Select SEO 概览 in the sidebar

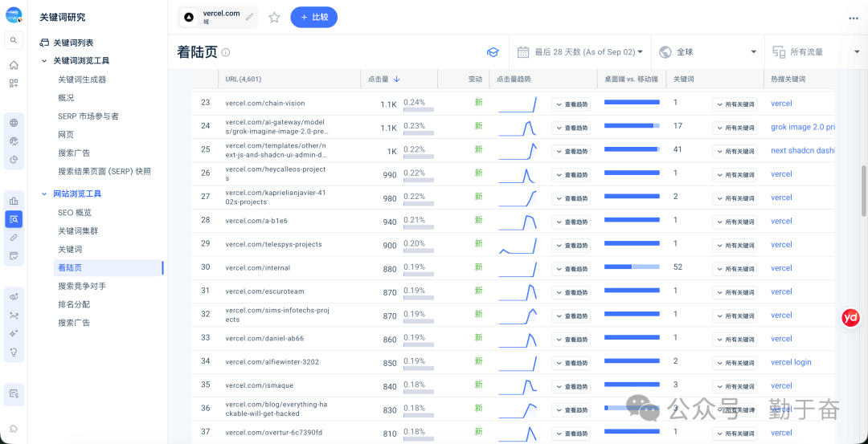(75, 212)
